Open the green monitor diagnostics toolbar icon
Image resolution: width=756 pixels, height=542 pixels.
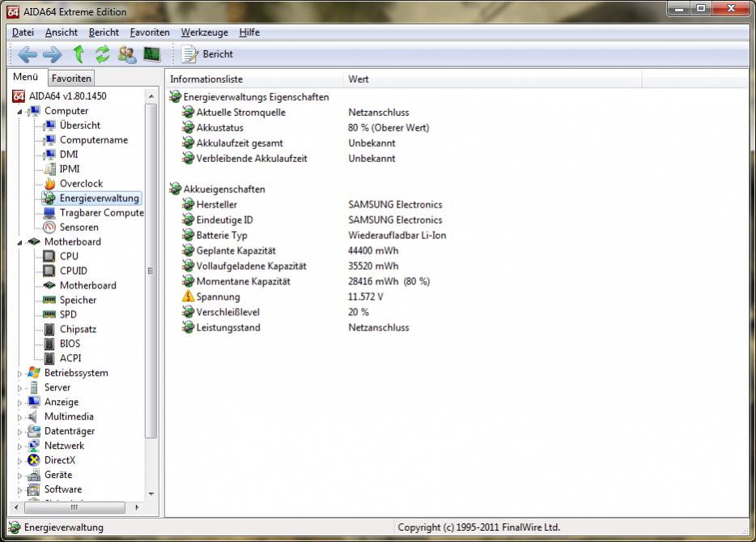(x=152, y=54)
